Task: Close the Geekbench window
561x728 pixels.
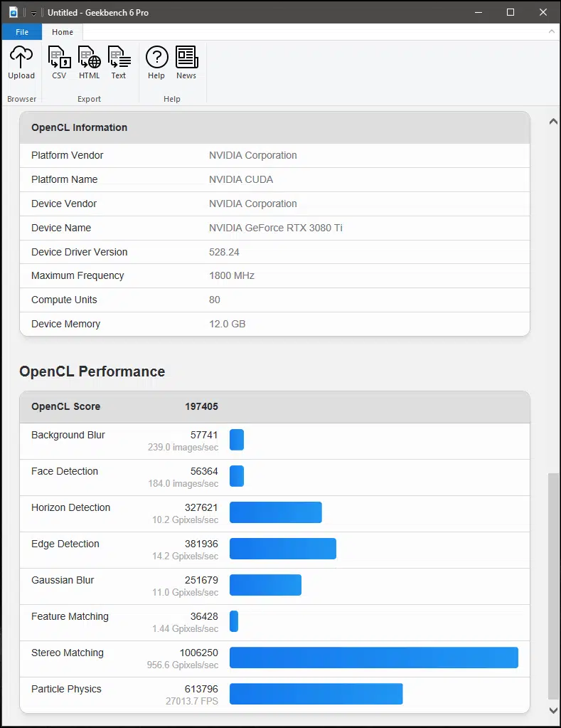Action: 543,12
